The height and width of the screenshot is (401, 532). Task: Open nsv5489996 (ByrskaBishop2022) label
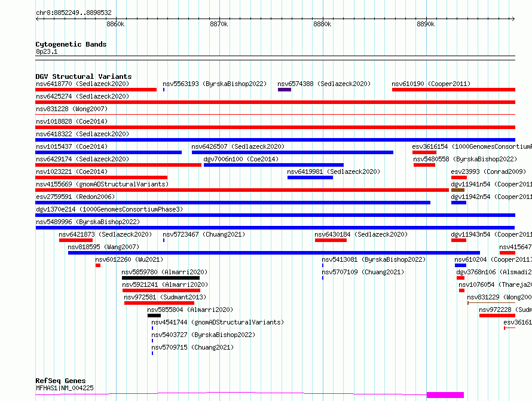click(x=88, y=222)
